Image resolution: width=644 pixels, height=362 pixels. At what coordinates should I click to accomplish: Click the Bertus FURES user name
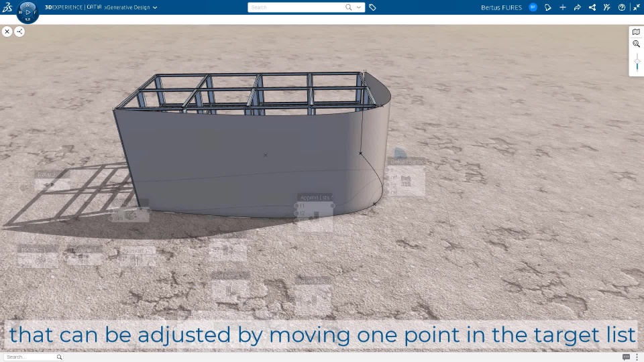[x=501, y=7]
